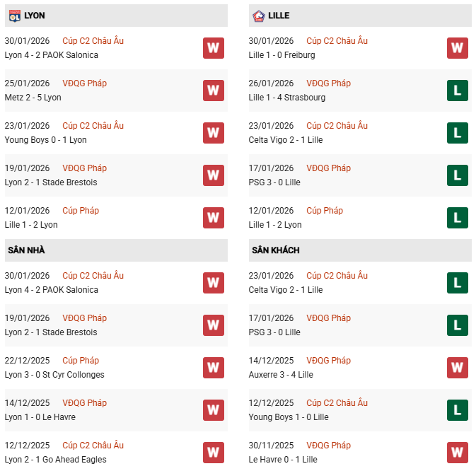Click W badge for Le Havre 0 - 1 Lille
476x471 pixels.
(458, 453)
